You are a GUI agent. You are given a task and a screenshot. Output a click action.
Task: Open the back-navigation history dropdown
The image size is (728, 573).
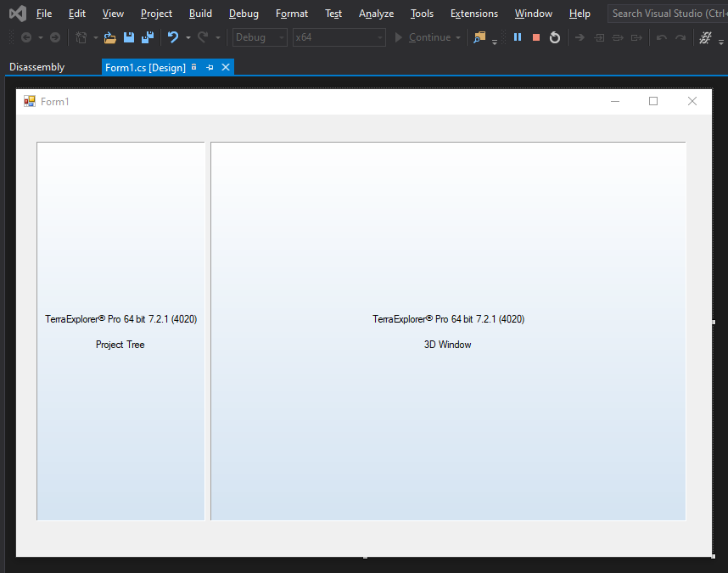pos(41,37)
